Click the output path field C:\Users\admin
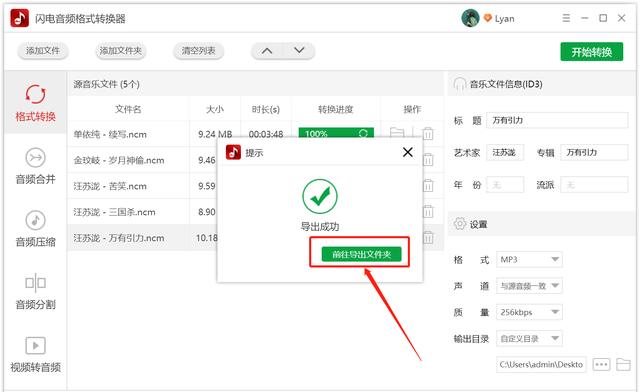The height and width of the screenshot is (392, 640). click(541, 365)
